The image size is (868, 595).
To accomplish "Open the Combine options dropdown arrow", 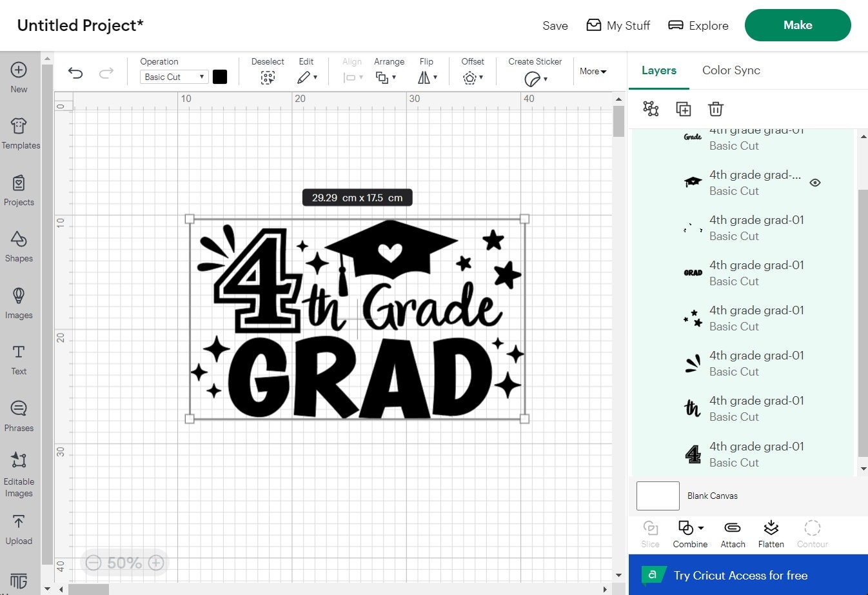I will tap(700, 527).
